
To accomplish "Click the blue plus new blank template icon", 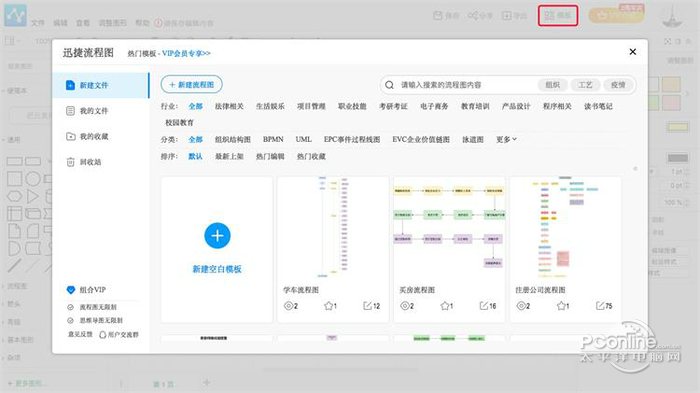I will pos(217,235).
